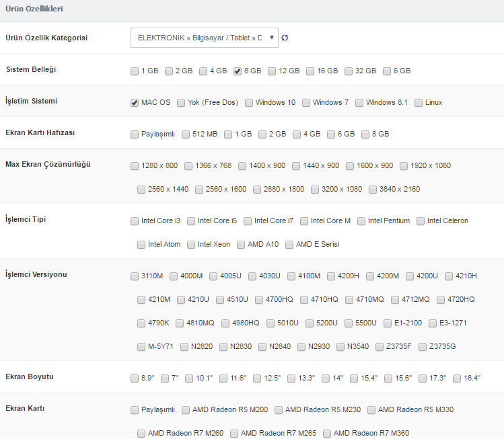Enable AMD E Serisi checkbox
504x439 pixels.
pos(289,245)
